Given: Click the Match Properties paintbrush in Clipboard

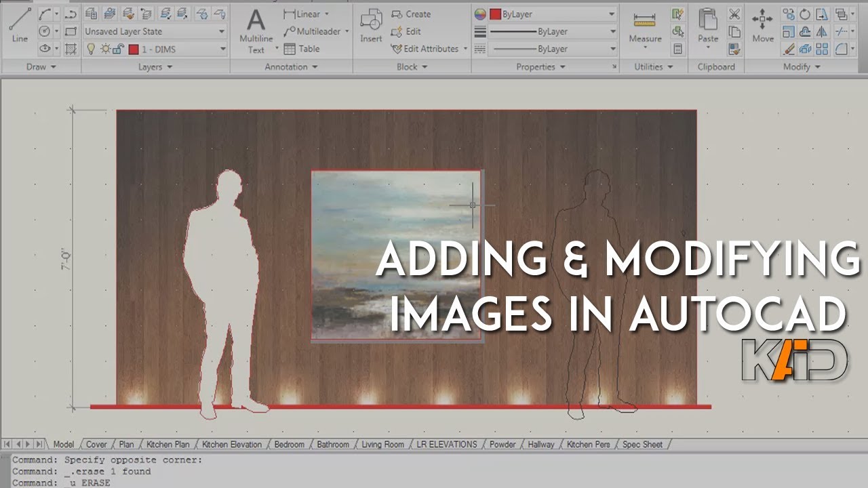Looking at the screenshot, I should pyautogui.click(x=734, y=49).
